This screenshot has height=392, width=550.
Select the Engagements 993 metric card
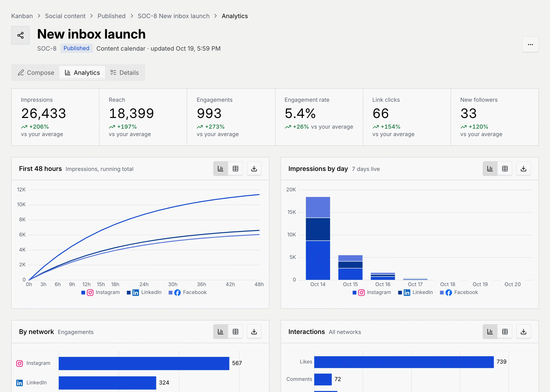pyautogui.click(x=231, y=117)
